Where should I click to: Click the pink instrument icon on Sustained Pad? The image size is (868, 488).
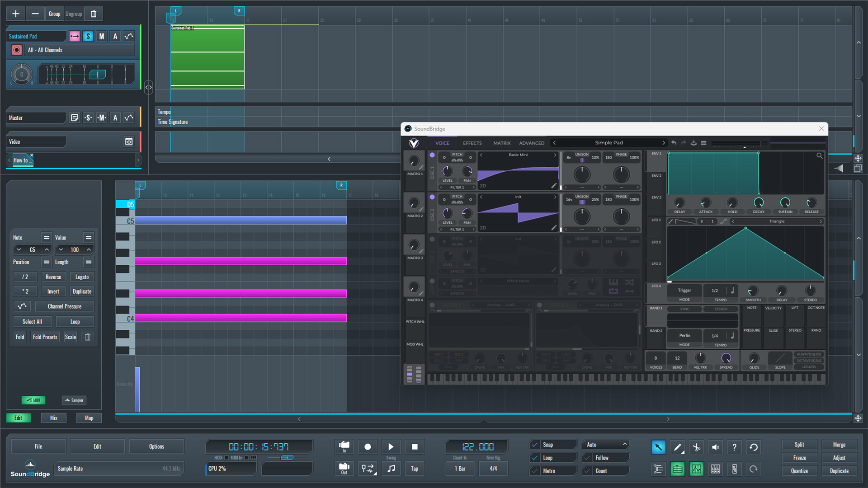pyautogui.click(x=75, y=36)
